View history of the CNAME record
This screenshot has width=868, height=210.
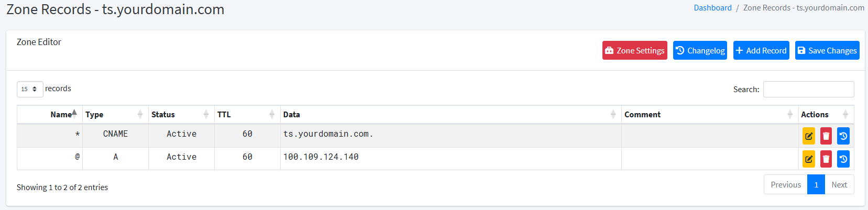pos(843,136)
